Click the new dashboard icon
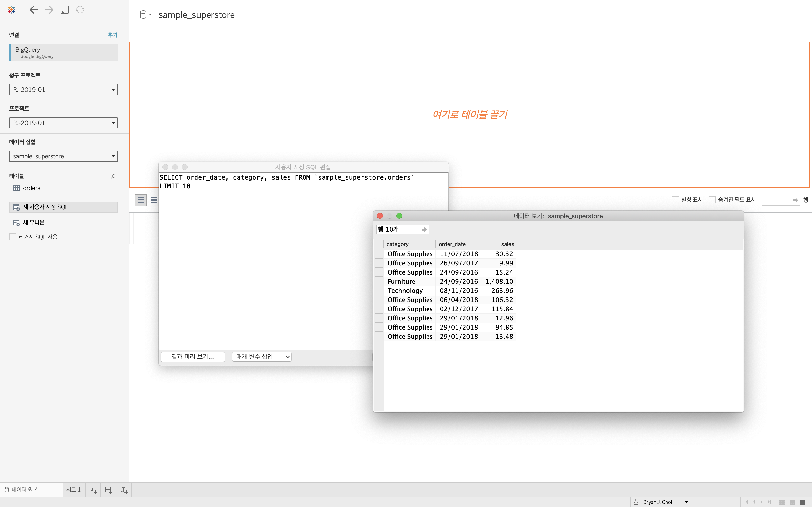Screen dimensions: 812x507 pyautogui.click(x=108, y=490)
